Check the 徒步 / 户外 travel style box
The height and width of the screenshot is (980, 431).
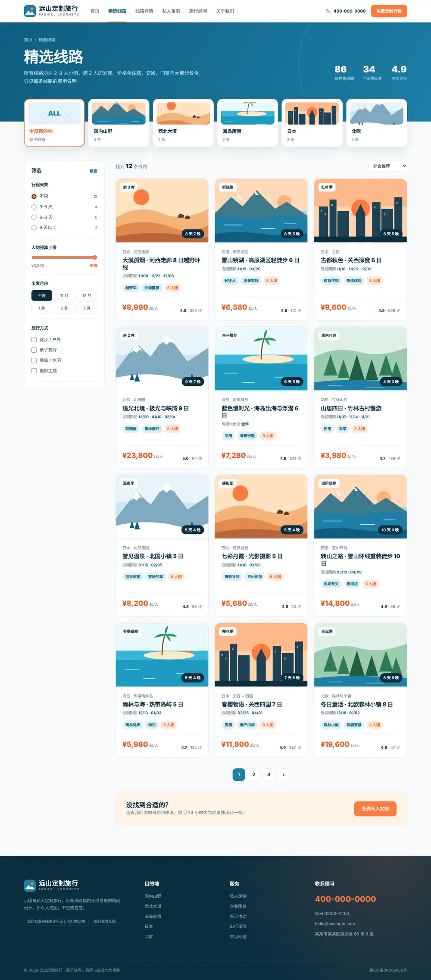[34, 340]
